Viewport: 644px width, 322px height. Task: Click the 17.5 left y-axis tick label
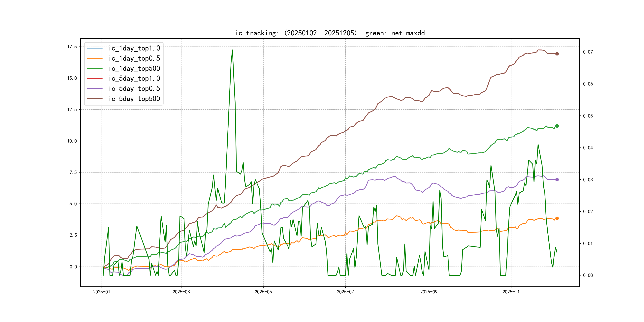pos(72,47)
